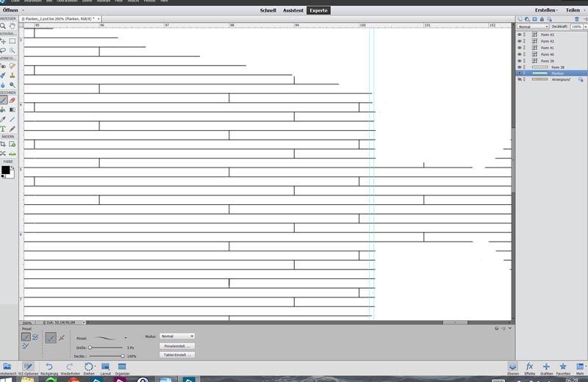
Task: Select the Content-Aware Move tool
Action: (x=3, y=154)
